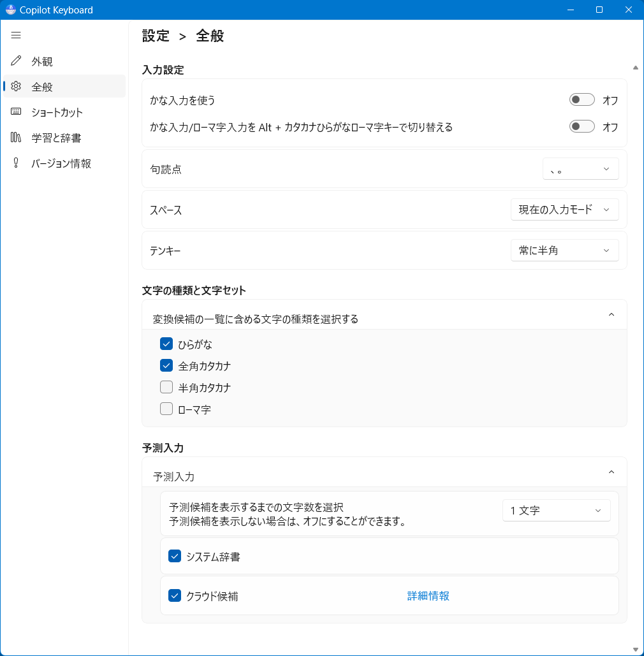Click the pencil icon beside 外観
This screenshot has width=644, height=656.
pyautogui.click(x=16, y=61)
